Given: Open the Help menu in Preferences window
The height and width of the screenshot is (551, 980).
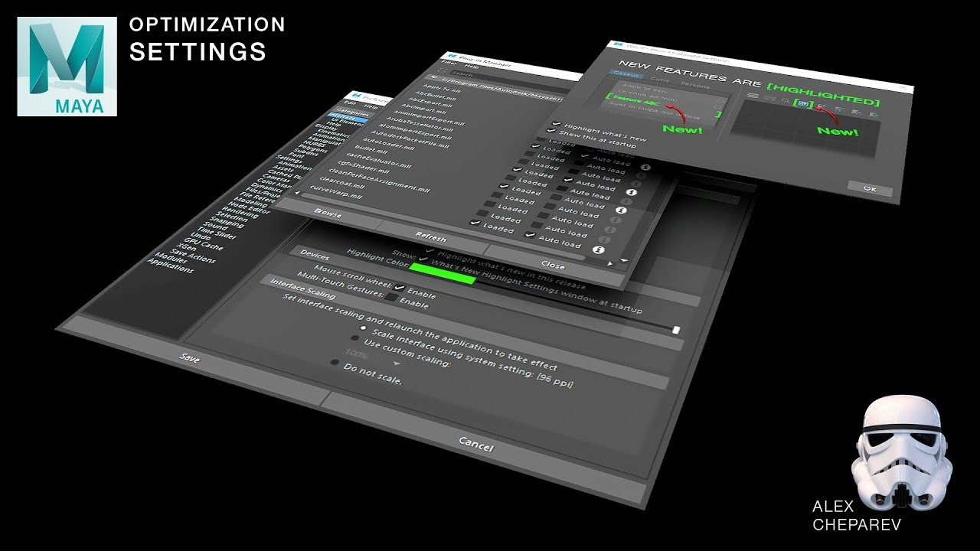Looking at the screenshot, I should [371, 106].
